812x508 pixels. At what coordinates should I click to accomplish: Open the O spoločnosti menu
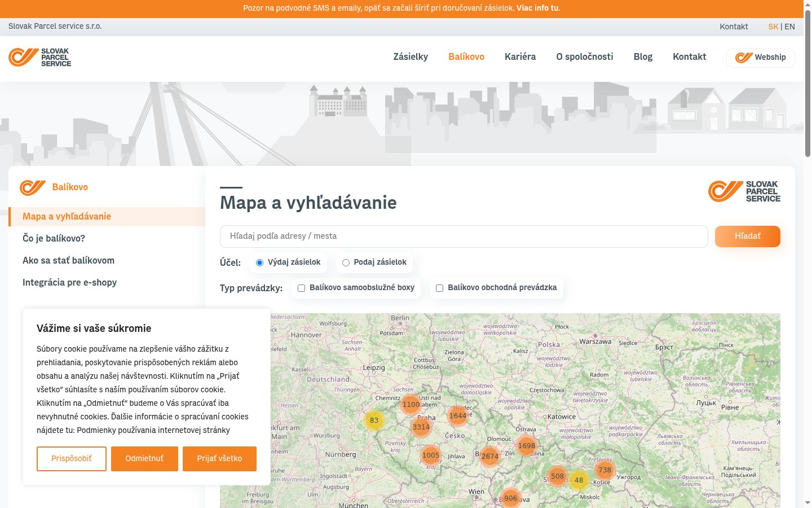point(585,56)
